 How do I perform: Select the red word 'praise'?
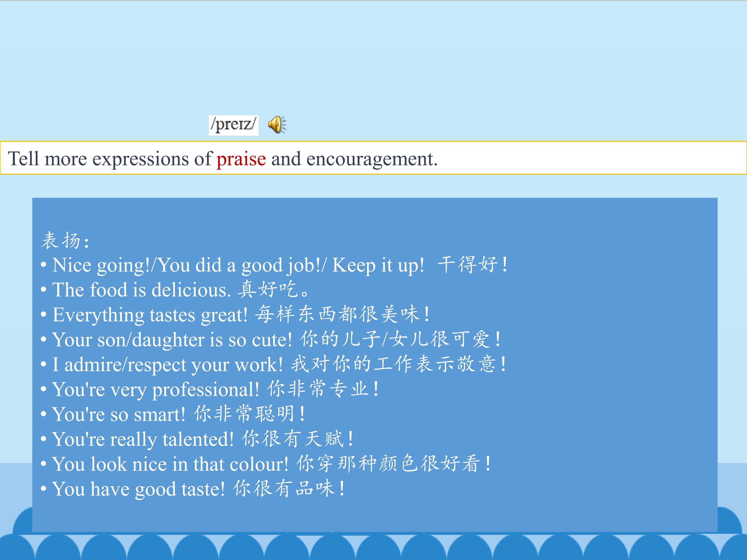pos(241,159)
